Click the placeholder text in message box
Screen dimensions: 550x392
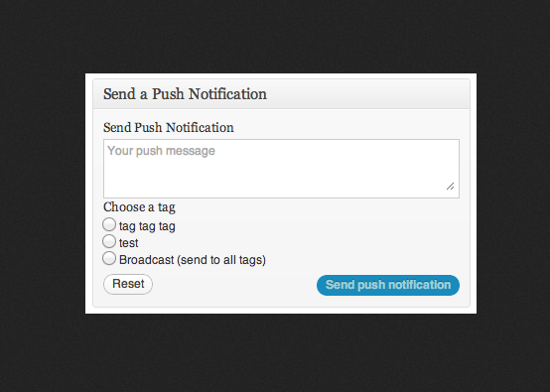point(161,151)
